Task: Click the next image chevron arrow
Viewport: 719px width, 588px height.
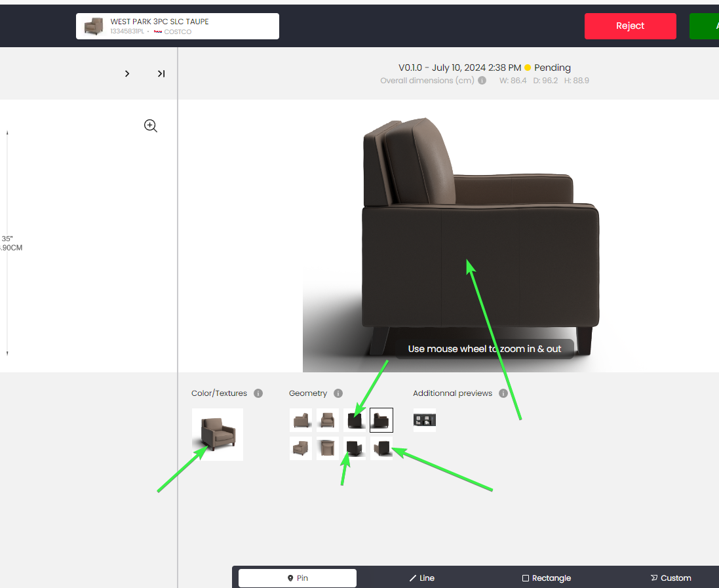Action: coord(127,74)
